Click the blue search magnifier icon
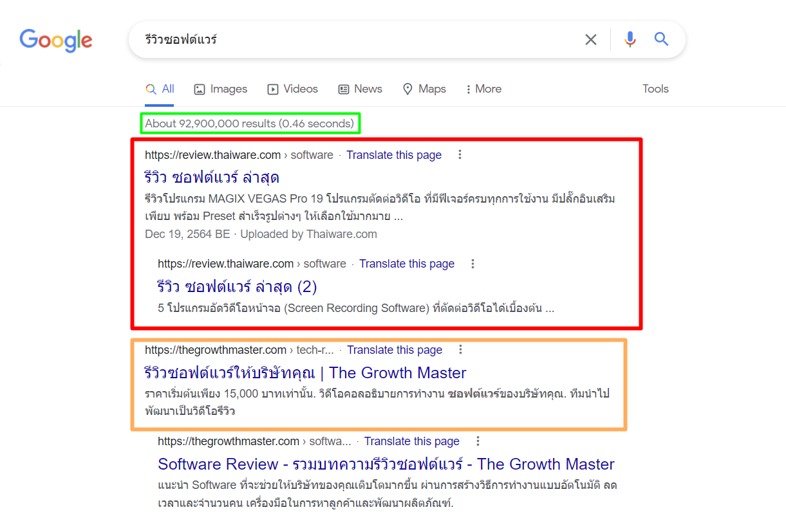Image resolution: width=786 pixels, height=532 pixels. tap(661, 40)
